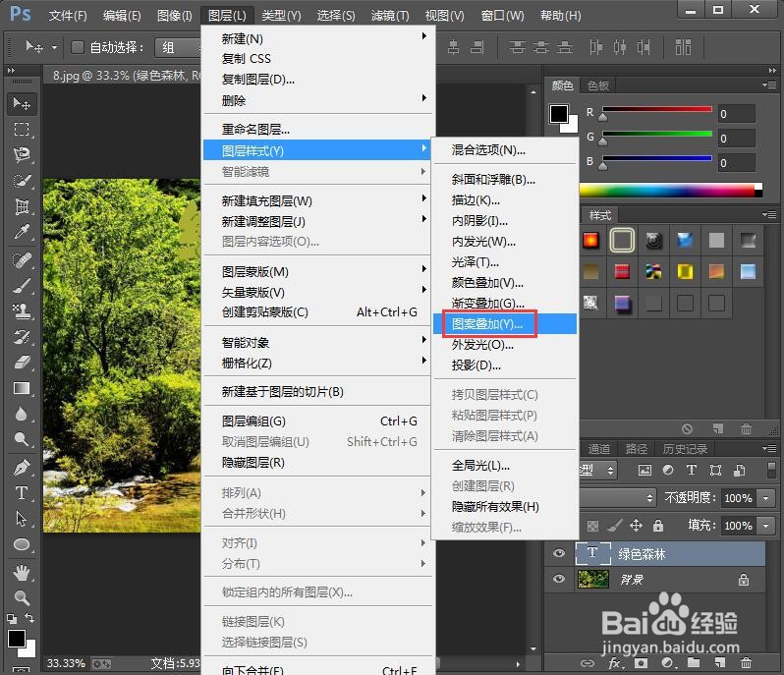This screenshot has width=784, height=675.
Task: Select the Ellipse shape tool
Action: pos(22,544)
